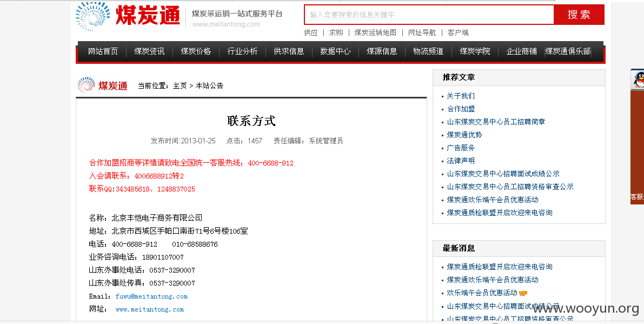Image resolution: width=644 pixels, height=324 pixels.
Task: Click the 煤炭通 logo in header
Action: (x=128, y=16)
